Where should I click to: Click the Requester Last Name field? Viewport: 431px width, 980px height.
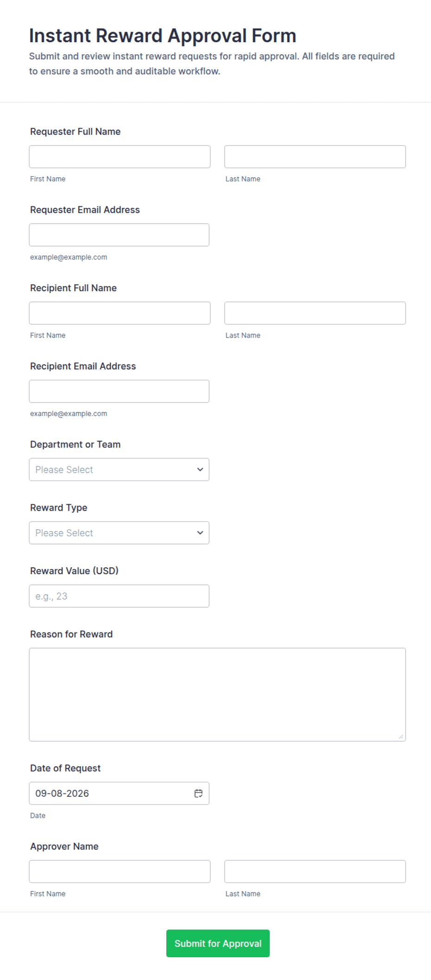click(x=315, y=156)
